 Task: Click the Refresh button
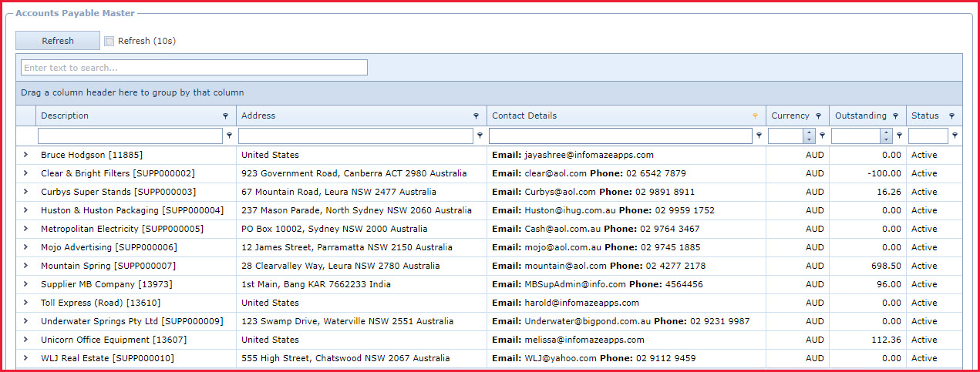point(58,41)
